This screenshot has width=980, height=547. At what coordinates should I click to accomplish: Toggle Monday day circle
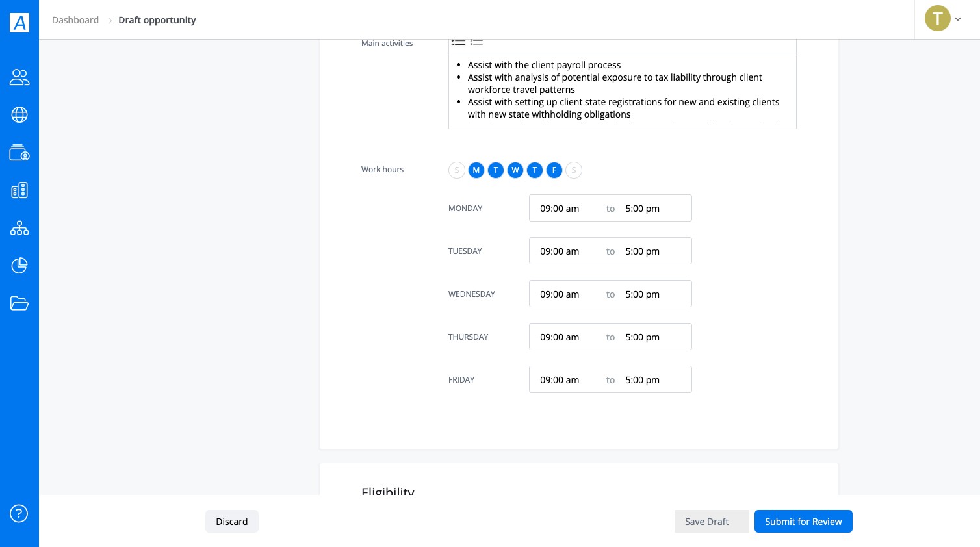pyautogui.click(x=476, y=170)
